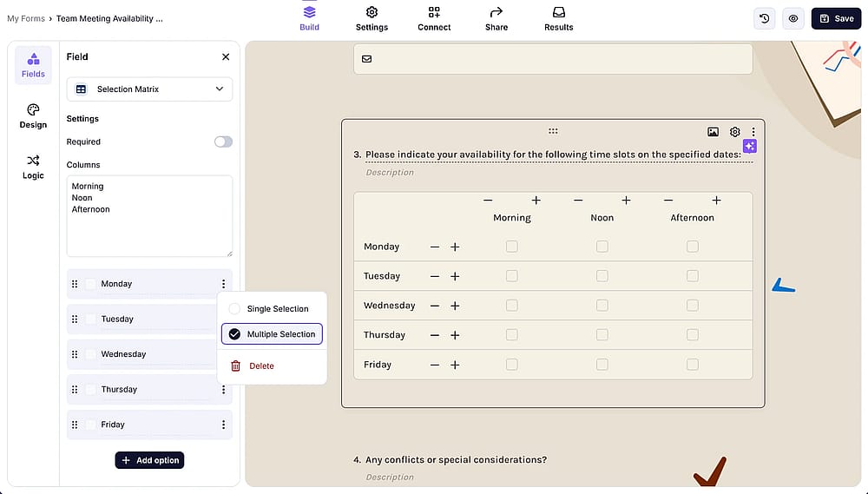Image resolution: width=868 pixels, height=494 pixels.
Task: Switch to the Connect tab
Action: pyautogui.click(x=434, y=18)
